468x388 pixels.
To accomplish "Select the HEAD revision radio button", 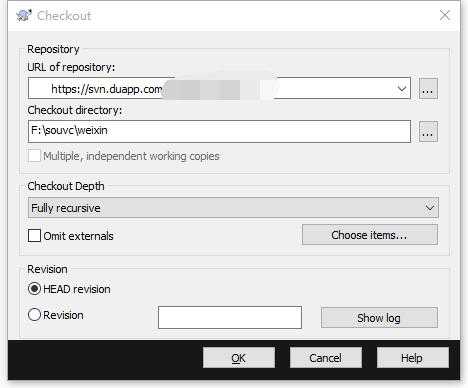I will coord(34,289).
